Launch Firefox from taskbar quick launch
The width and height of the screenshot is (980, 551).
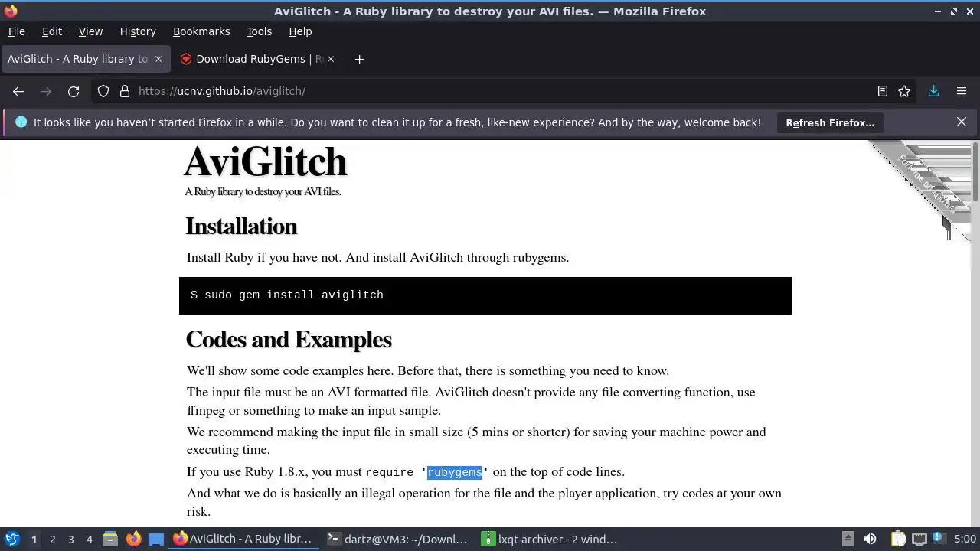[x=133, y=540]
